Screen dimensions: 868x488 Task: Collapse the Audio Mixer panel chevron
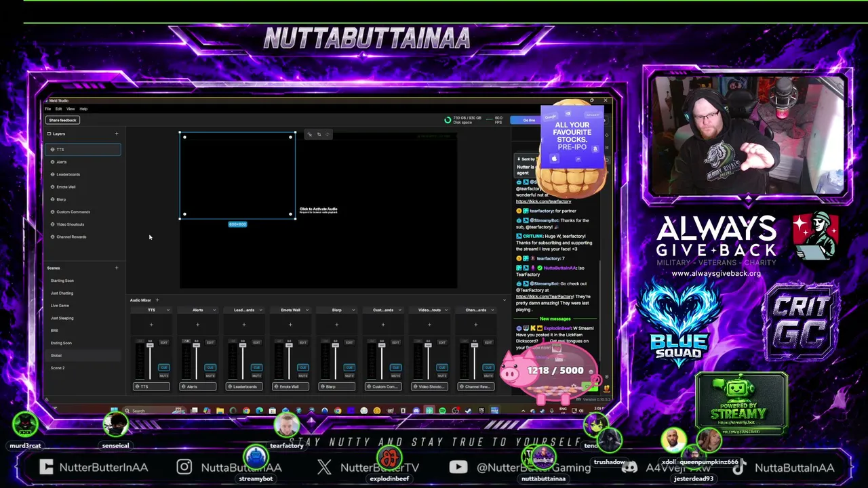pos(504,300)
